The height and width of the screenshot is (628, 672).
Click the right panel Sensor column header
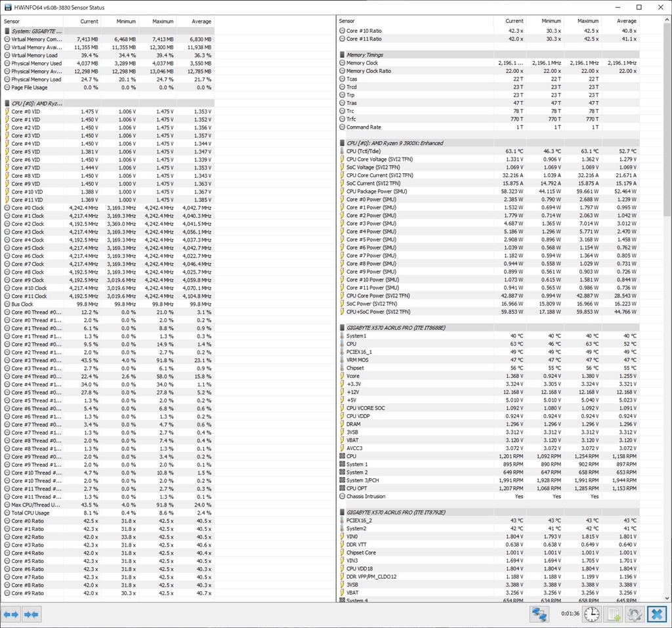(415, 21)
